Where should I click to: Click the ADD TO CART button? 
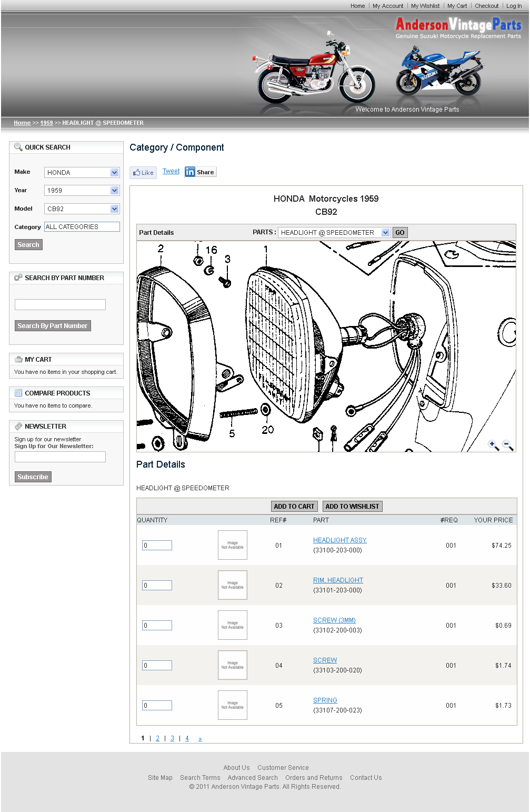[294, 506]
